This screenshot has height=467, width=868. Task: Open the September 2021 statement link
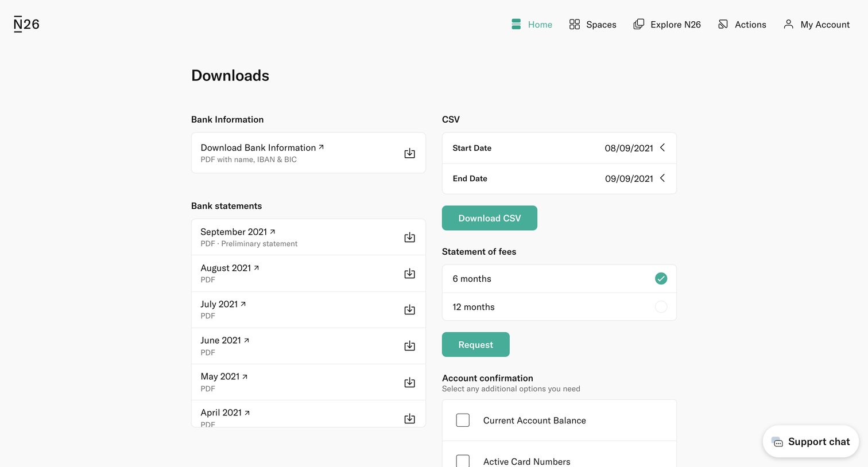(234, 232)
